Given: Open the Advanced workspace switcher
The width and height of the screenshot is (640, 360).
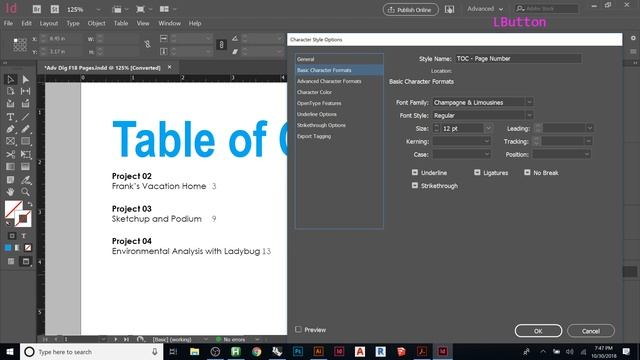Looking at the screenshot, I should tap(485, 9).
